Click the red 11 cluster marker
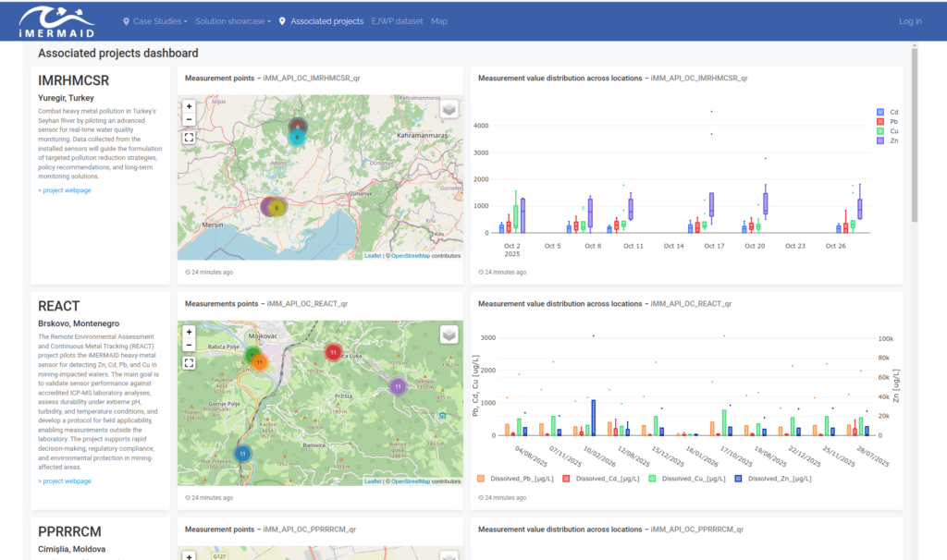The image size is (947, 560). tap(333, 352)
